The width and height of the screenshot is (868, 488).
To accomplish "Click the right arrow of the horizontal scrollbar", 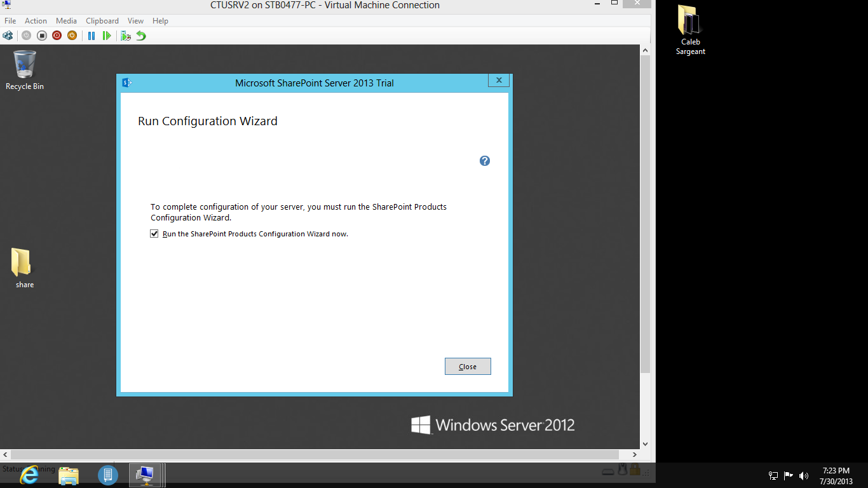I will pyautogui.click(x=635, y=455).
